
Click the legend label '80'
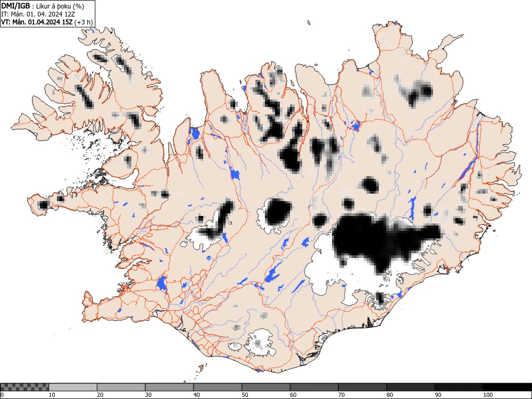tap(389, 395)
